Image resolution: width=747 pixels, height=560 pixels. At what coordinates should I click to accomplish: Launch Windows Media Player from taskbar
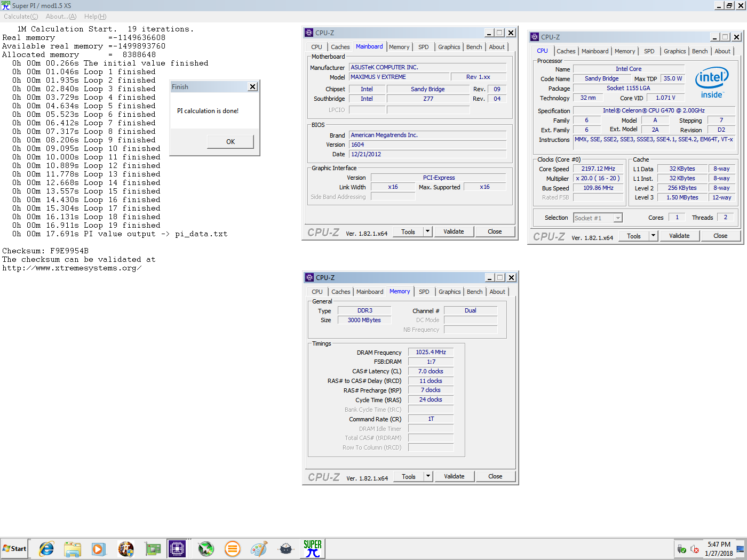coord(99,549)
